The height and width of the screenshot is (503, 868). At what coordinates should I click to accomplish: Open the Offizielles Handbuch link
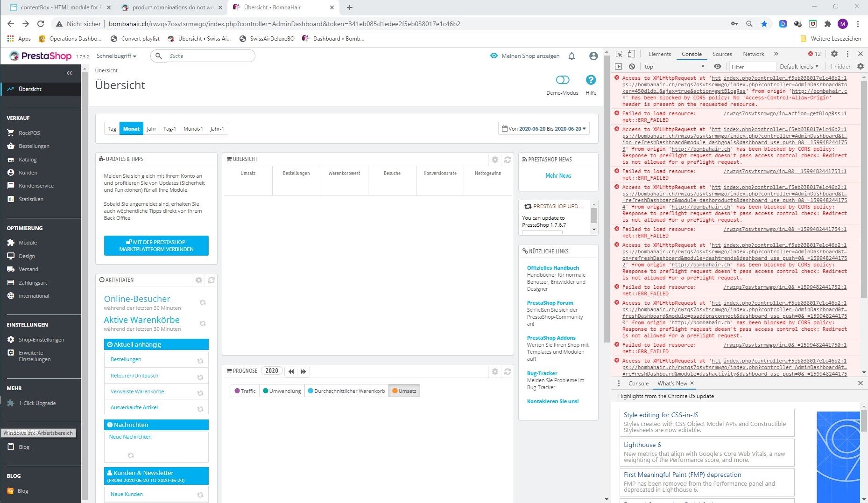[x=553, y=268]
